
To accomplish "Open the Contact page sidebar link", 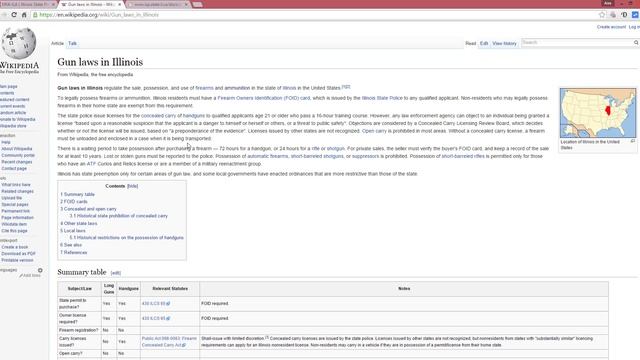I will point(14,169).
